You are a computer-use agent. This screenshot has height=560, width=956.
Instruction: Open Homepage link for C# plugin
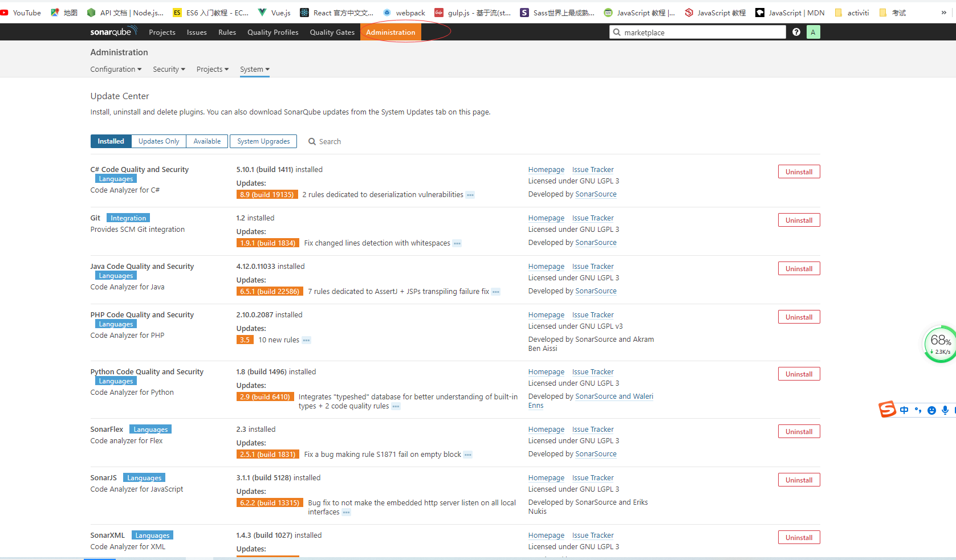(546, 170)
